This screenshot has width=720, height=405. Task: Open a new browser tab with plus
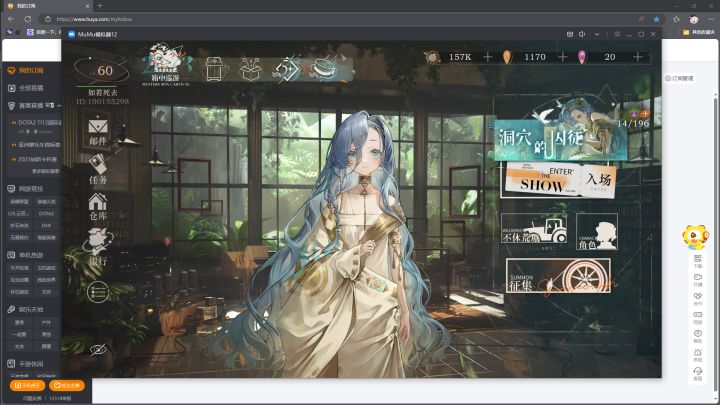coord(100,6)
